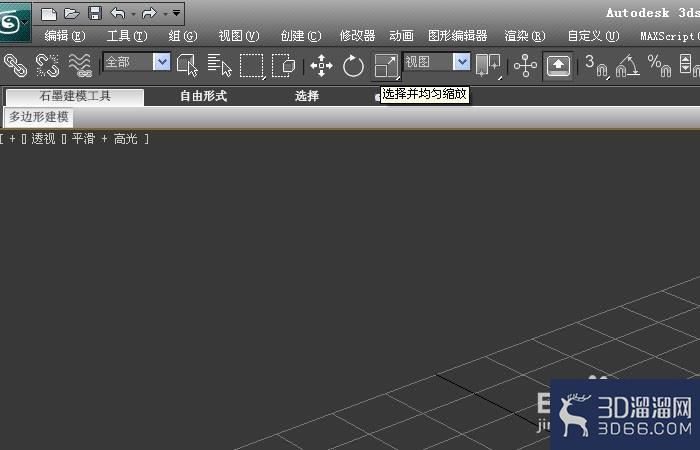Viewport: 700px width, 450px height.
Task: Open the 全部 selection filter dropdown
Action: click(137, 62)
